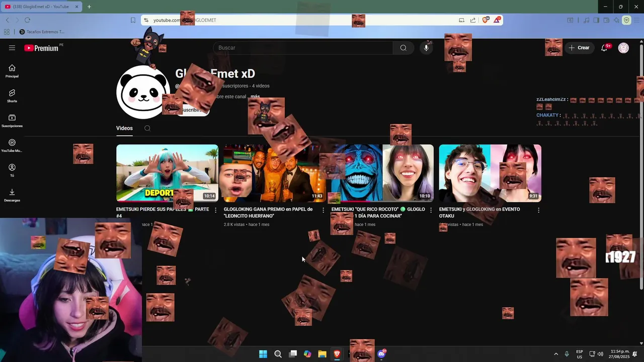Open Suscripciones in the sidebar
Image resolution: width=644 pixels, height=362 pixels.
12,121
